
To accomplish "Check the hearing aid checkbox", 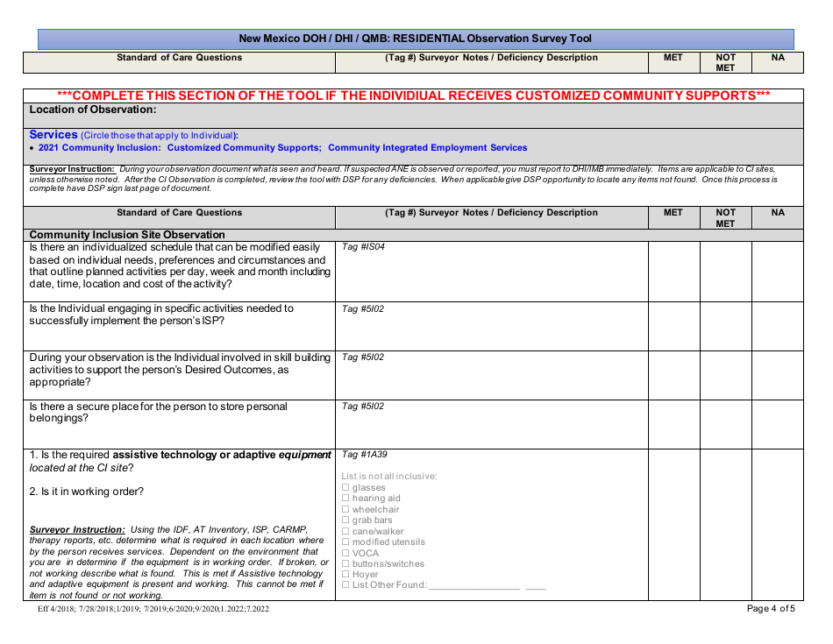I will (345, 498).
